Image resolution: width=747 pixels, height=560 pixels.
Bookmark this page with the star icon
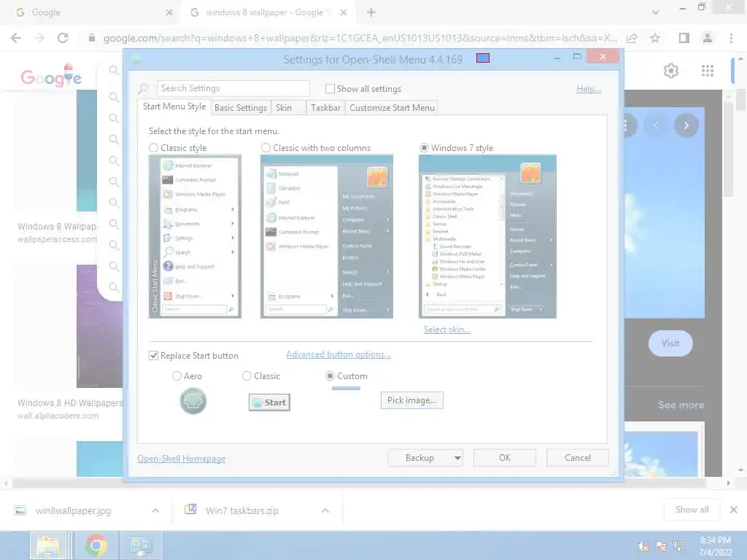pyautogui.click(x=655, y=38)
